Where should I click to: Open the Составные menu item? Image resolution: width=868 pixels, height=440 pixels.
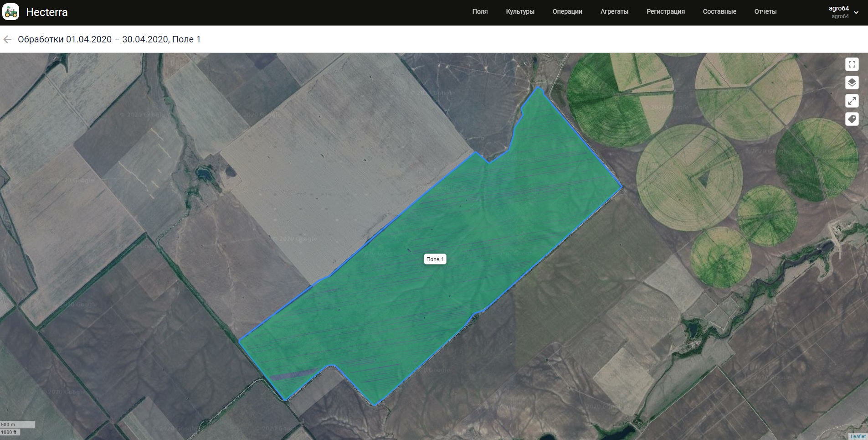tap(719, 12)
